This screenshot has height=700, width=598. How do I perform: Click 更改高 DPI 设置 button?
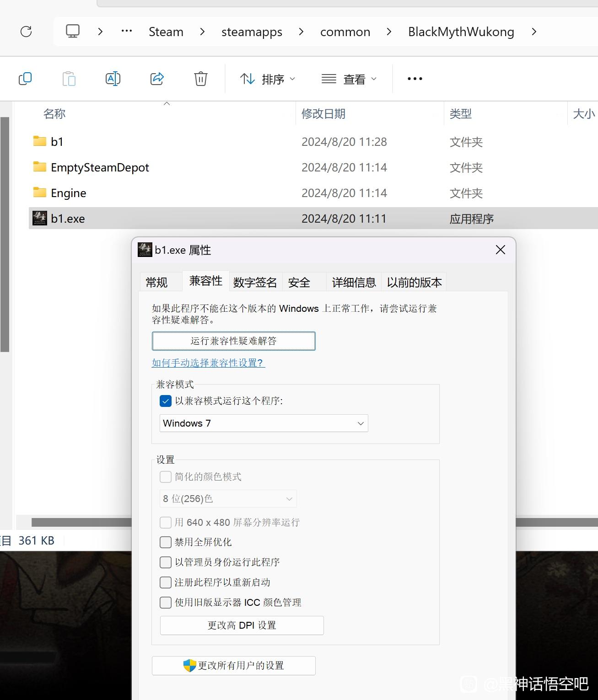(242, 625)
